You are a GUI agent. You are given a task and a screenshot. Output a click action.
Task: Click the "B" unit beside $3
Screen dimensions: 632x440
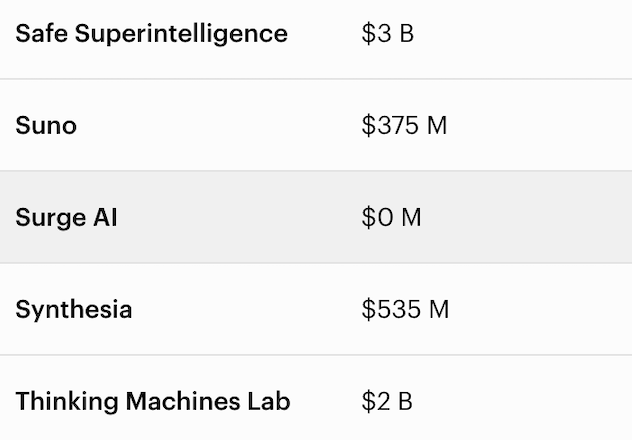[x=406, y=34]
